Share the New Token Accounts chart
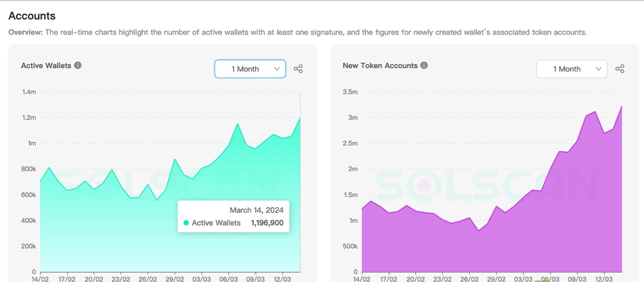 click(x=619, y=69)
